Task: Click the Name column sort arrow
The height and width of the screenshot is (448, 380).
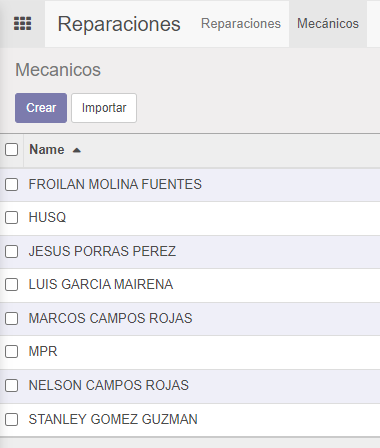Action: tap(77, 150)
